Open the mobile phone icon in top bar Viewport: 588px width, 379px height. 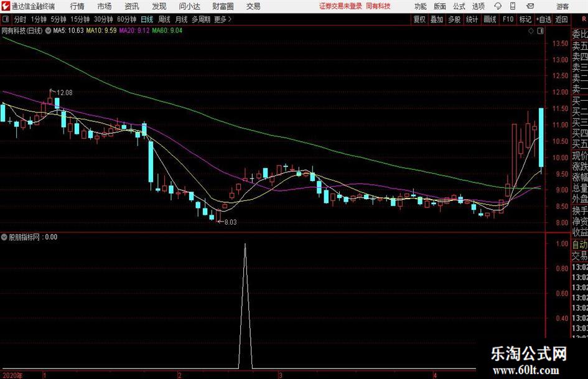(x=513, y=6)
